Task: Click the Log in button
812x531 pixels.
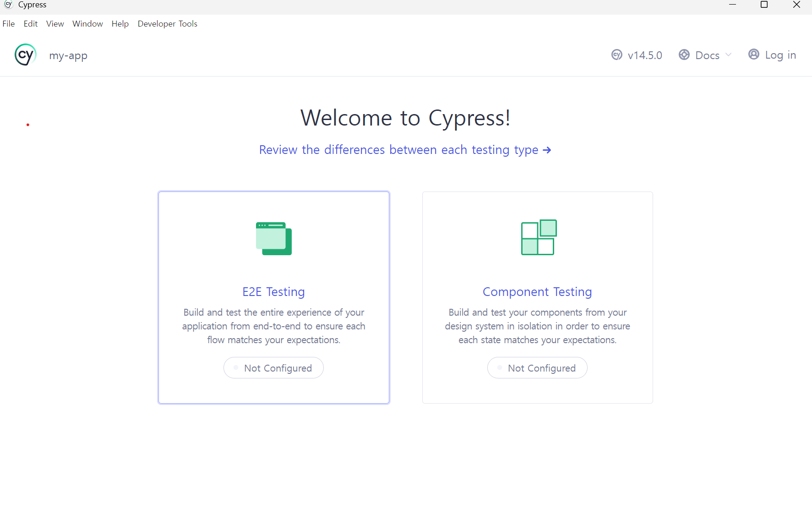Action: [772, 55]
